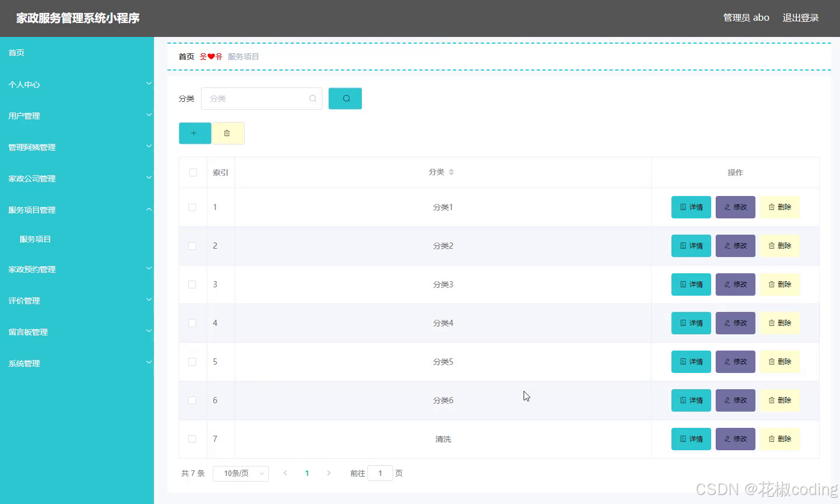The image size is (840, 504).
Task: Click the sort arrows beside 分类 header
Action: click(451, 172)
